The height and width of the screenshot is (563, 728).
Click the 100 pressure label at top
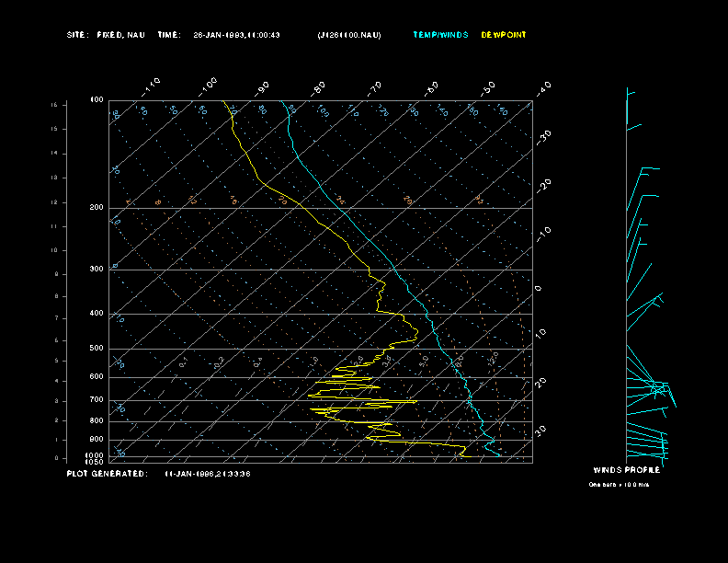pyautogui.click(x=97, y=99)
